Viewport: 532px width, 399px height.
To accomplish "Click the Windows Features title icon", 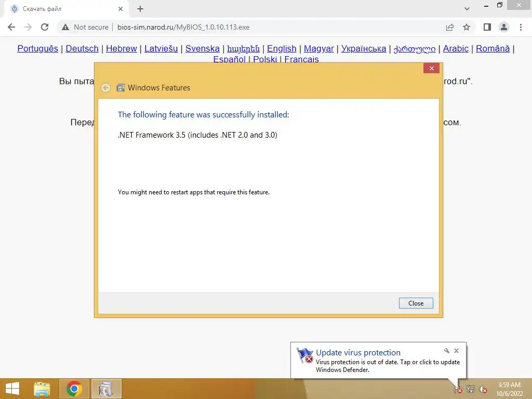I will tap(121, 88).
